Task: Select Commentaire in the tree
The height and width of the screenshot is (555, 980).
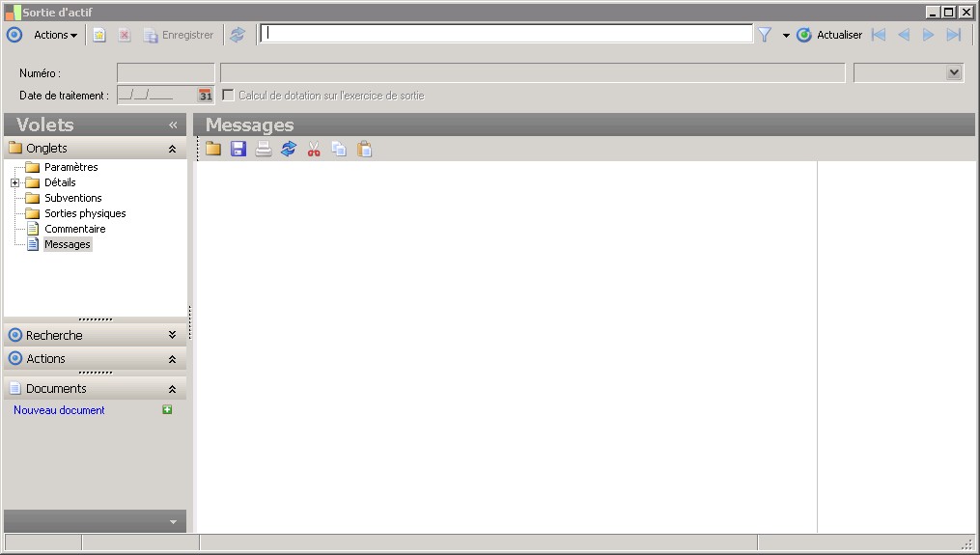Action: (75, 229)
